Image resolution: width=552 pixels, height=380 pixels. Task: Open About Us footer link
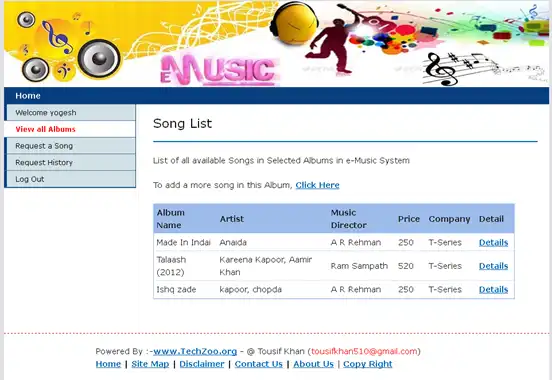click(x=313, y=364)
